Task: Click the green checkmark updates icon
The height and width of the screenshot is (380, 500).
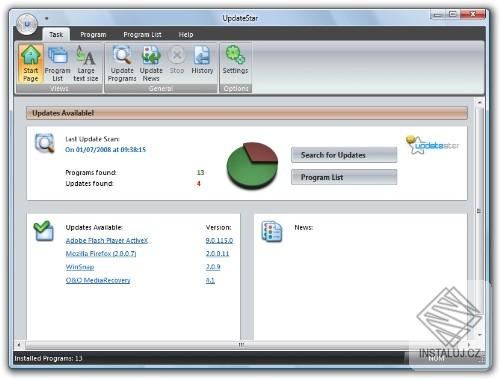Action: click(x=43, y=231)
